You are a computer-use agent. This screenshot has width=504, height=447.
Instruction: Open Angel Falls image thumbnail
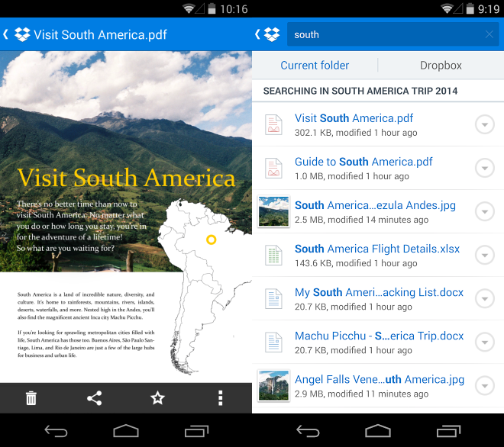coord(274,385)
